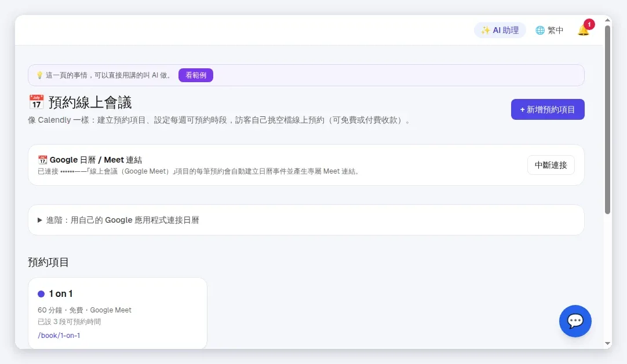The image size is (627, 364).
Task: Click the calendar icon beside 預約線上會議
Action: tap(37, 102)
